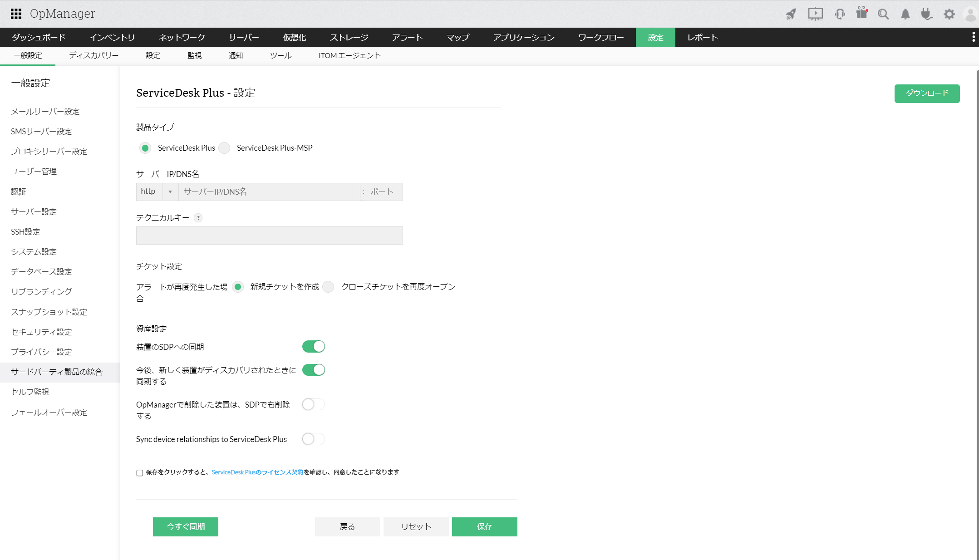
Task: Click the plug integrations icon
Action: pyautogui.click(x=926, y=14)
